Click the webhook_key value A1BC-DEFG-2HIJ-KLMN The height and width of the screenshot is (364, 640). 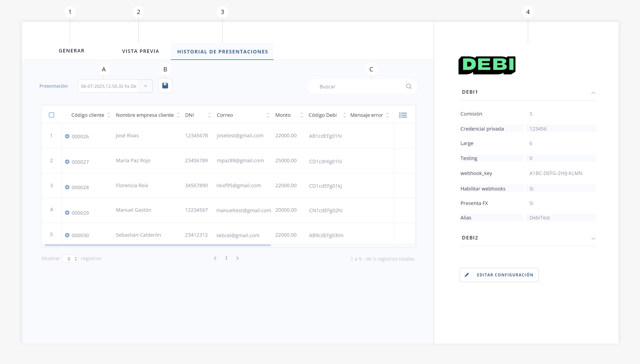pos(556,173)
